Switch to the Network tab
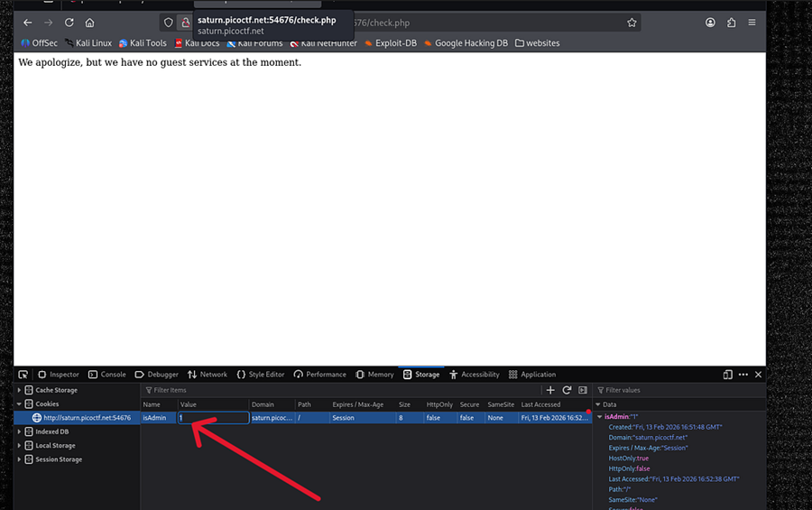Screen dimensions: 812x510 207,375
